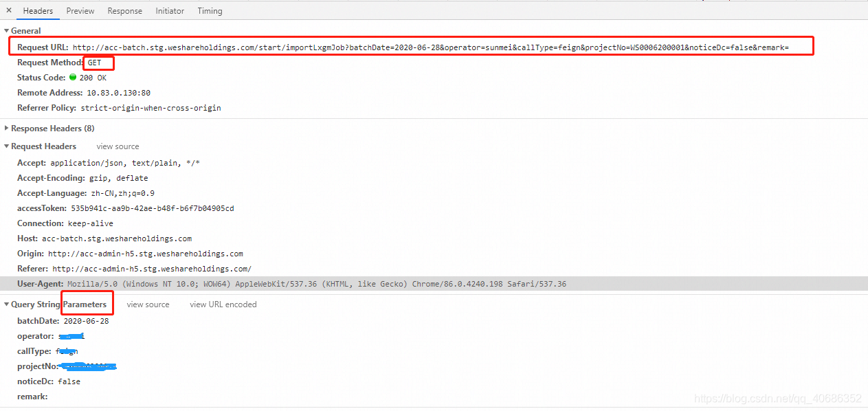Collapse the Request Headers section
Viewport: 868px width, 411px height.
point(7,146)
